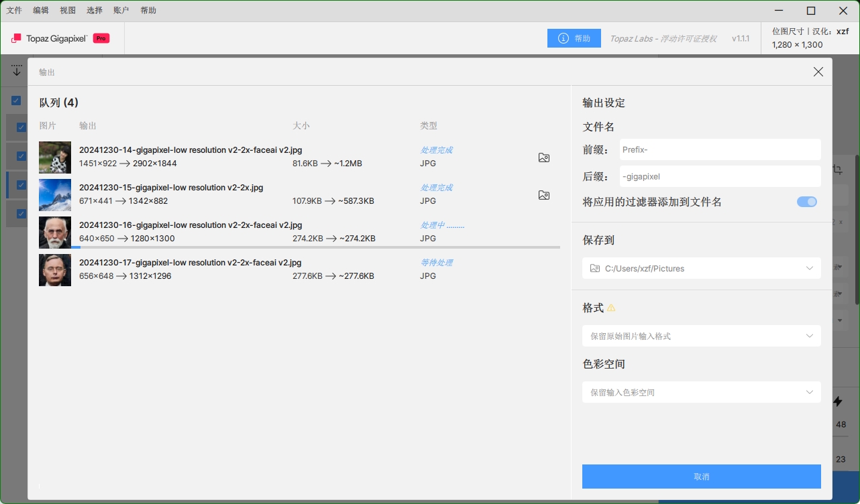860x504 pixels.
Task: Open the 格式 format dropdown
Action: click(x=701, y=336)
